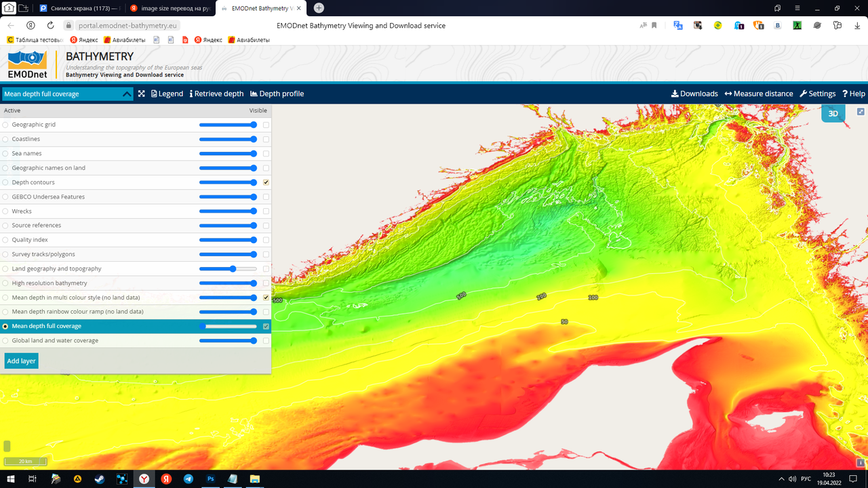Click the browser reload button

click(50, 25)
